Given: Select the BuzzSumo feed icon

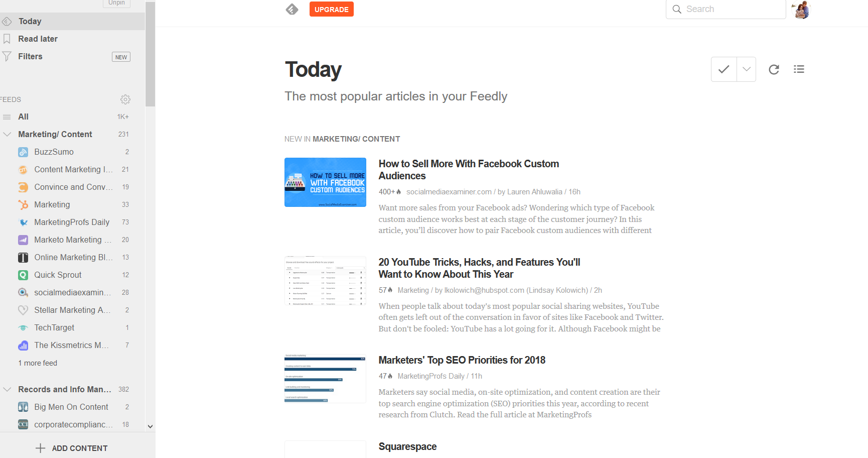Looking at the screenshot, I should pyautogui.click(x=23, y=152).
